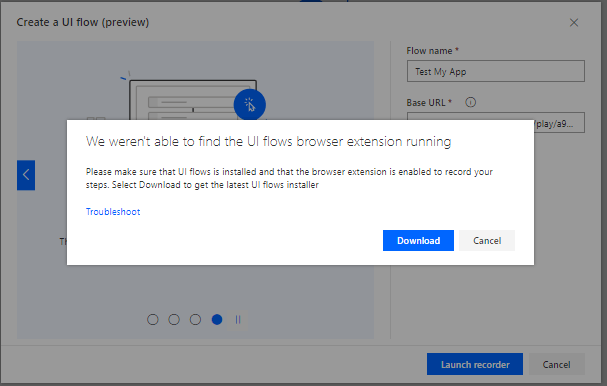
Task: Click the cursor click illustration icon
Action: pos(250,105)
